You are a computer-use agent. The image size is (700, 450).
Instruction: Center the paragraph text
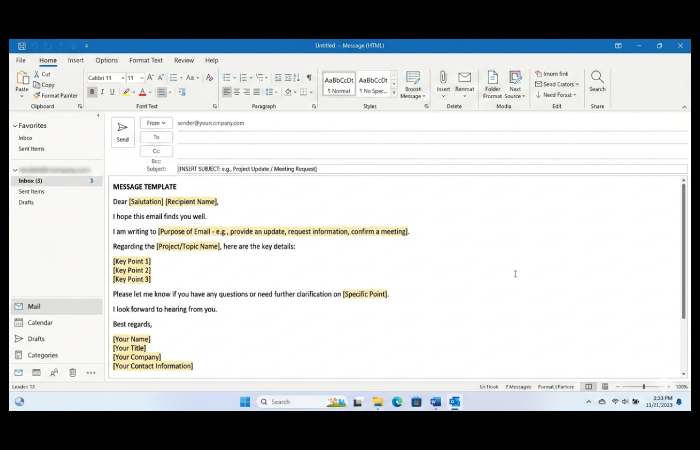tap(237, 92)
